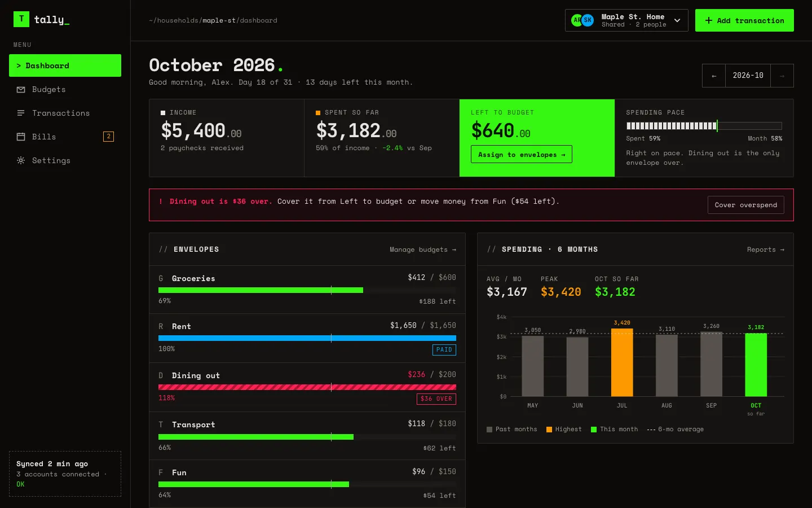Viewport: 812px width, 508px height.
Task: Click the $188 left text in Groceries
Action: coord(438,301)
